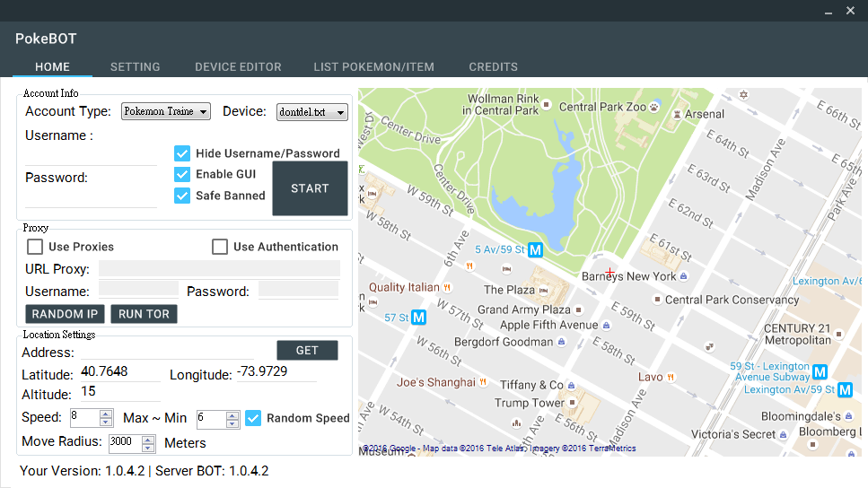The height and width of the screenshot is (488, 868).
Task: Click the Wollman Rink map marker
Action: click(x=547, y=104)
